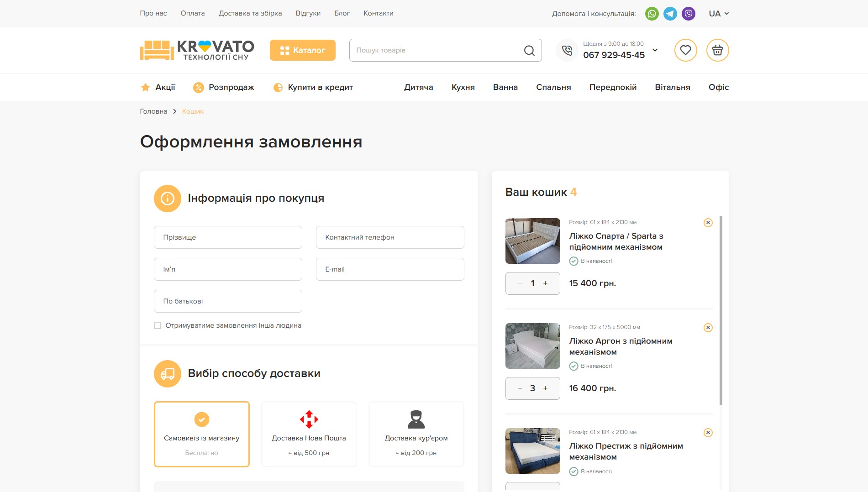Viewport: 868px width, 492px height.
Task: Go to Передпокій category
Action: (613, 87)
